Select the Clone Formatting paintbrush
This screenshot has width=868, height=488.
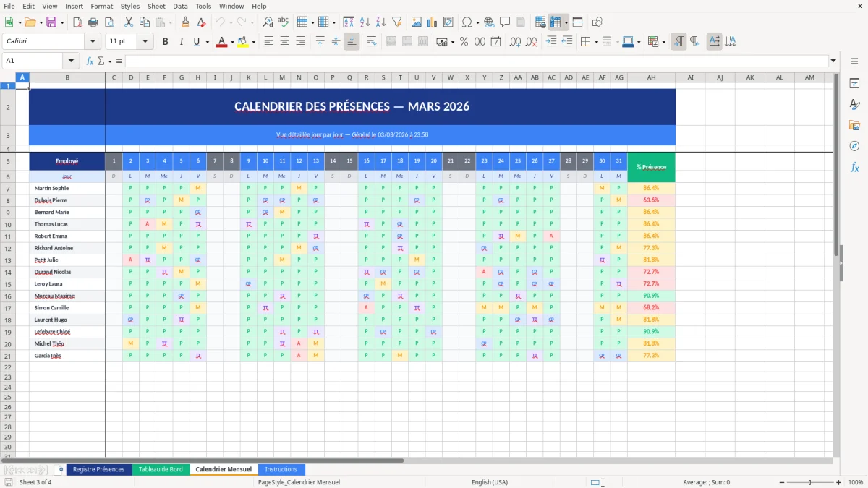click(185, 22)
